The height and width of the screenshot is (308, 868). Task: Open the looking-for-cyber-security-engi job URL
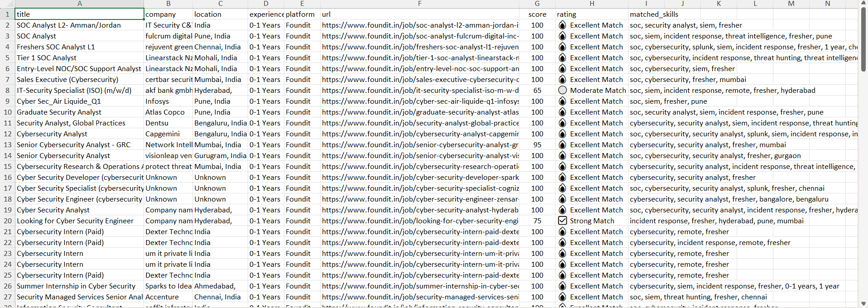[x=420, y=221]
